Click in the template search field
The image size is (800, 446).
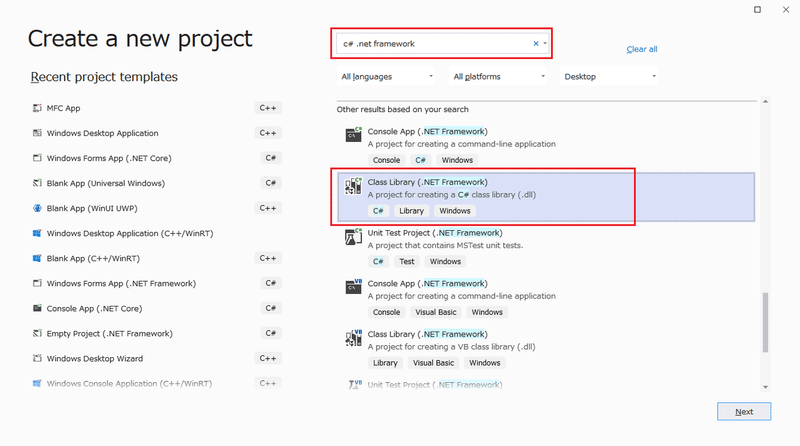430,44
